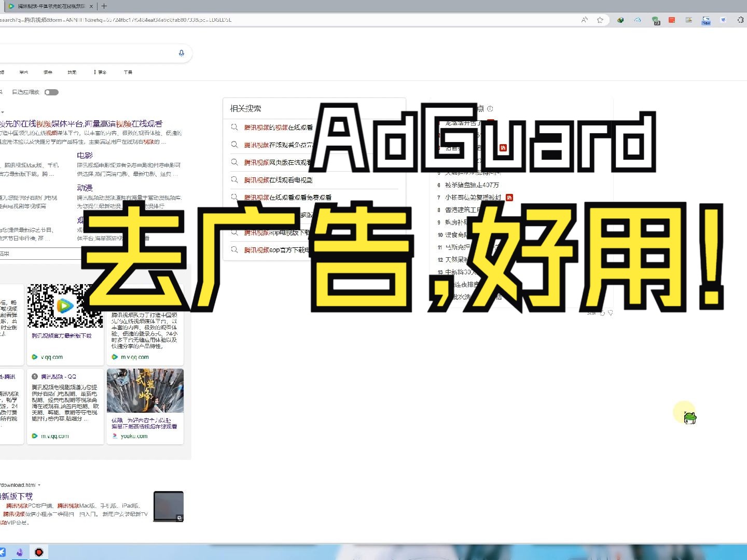Image resolution: width=747 pixels, height=560 pixels.
Task: Click the Tencent Video QR code image
Action: 65,306
